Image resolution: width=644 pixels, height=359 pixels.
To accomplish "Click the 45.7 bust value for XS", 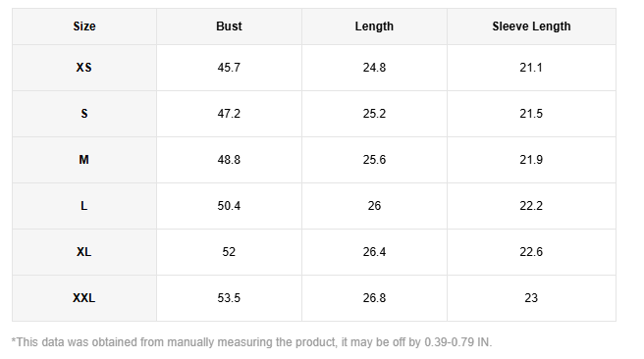I will click(229, 68).
